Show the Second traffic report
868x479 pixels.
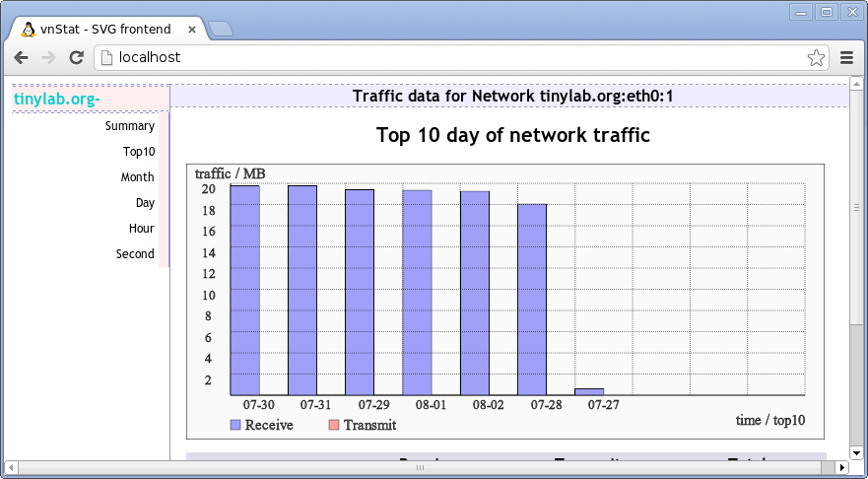point(135,254)
